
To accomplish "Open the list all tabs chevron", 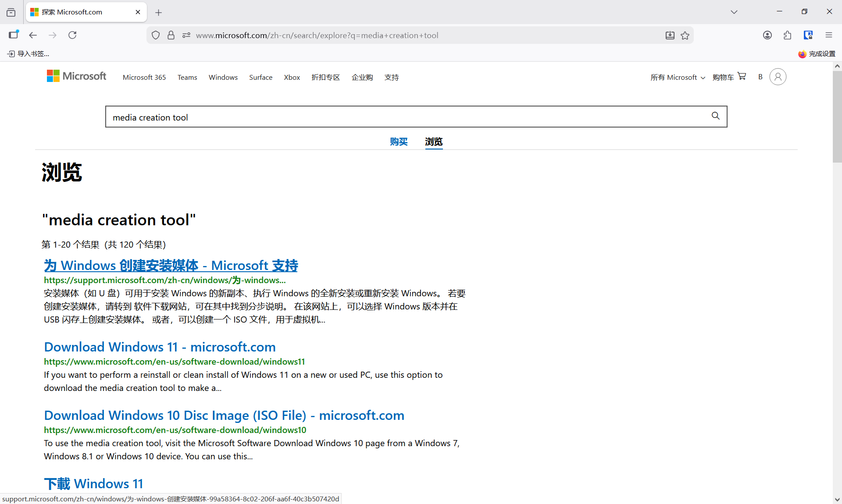I will tap(734, 12).
